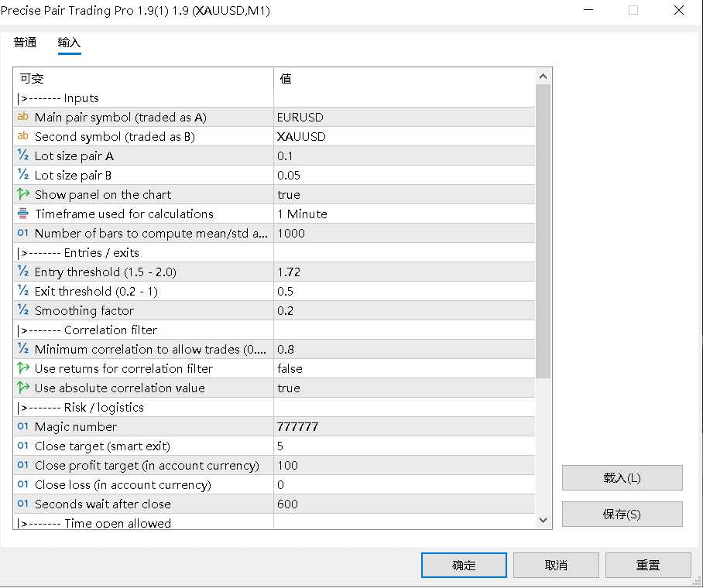
Task: Switch to the 普通 tab
Action: tap(25, 43)
